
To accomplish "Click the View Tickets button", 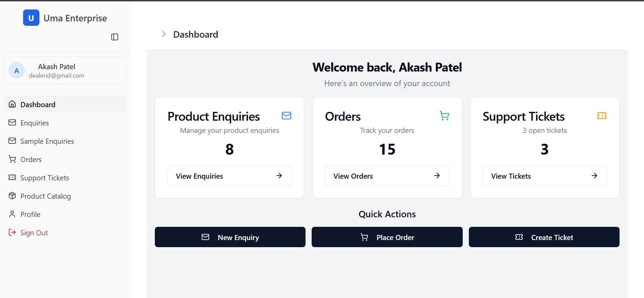I will (545, 176).
